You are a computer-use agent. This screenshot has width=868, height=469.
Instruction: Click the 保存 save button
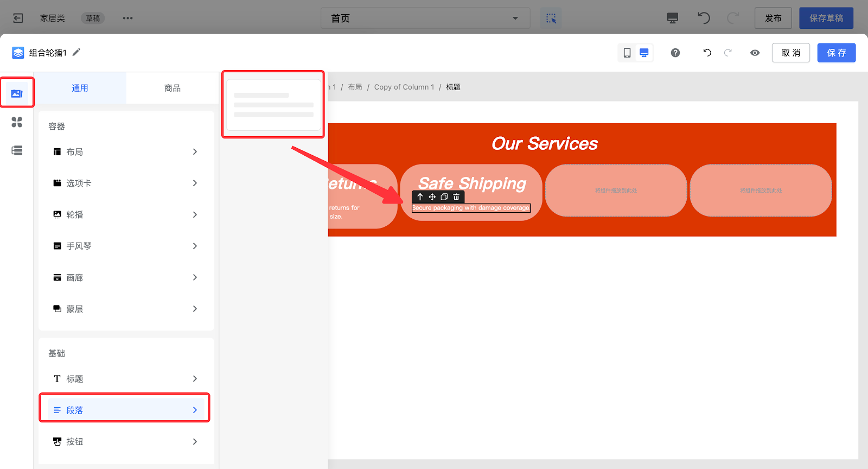[x=836, y=53]
